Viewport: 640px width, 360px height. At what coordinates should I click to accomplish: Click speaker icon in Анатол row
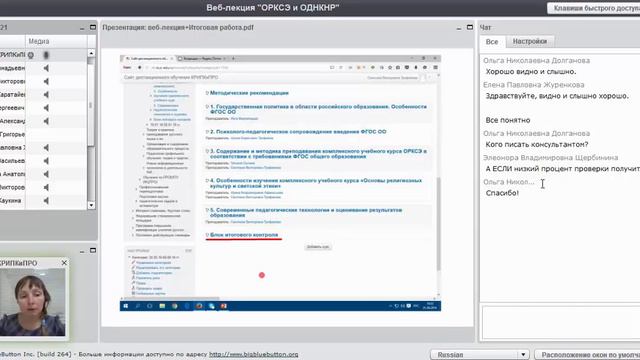coord(46,174)
